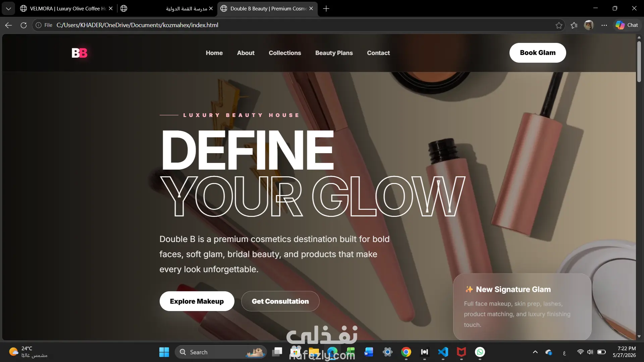This screenshot has width=644, height=362.
Task: Click the card text "Full face makeup, skin prep"
Action: pos(517,314)
